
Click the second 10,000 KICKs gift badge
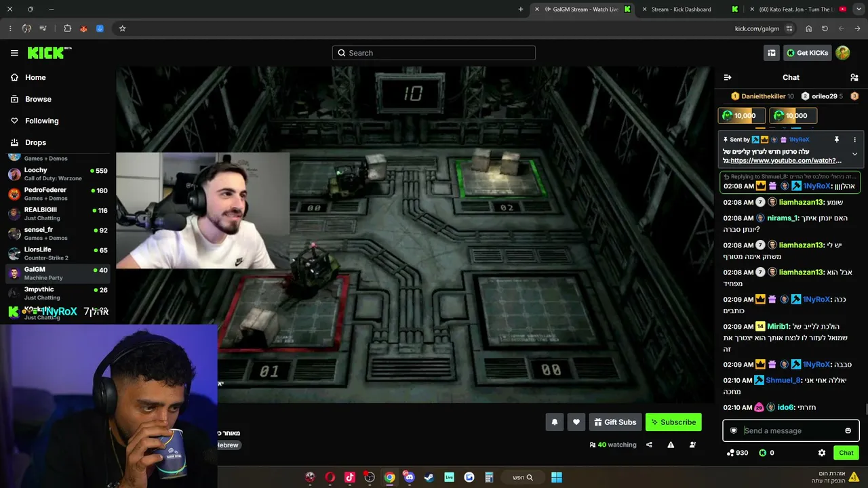click(793, 116)
